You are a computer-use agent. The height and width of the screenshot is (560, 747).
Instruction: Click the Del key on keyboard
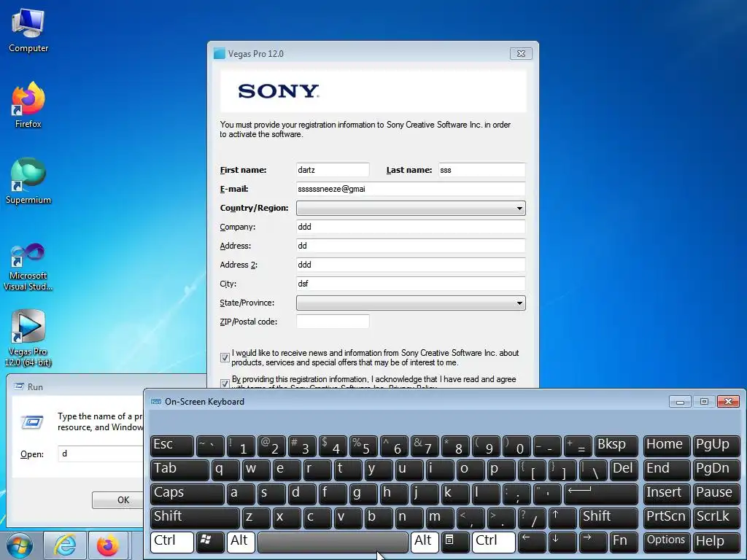coord(624,470)
